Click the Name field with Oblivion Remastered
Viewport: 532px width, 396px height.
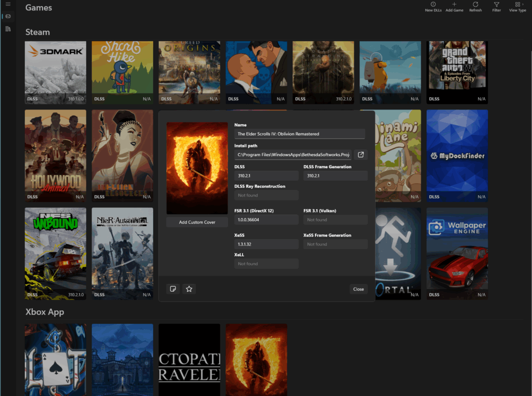(300, 134)
